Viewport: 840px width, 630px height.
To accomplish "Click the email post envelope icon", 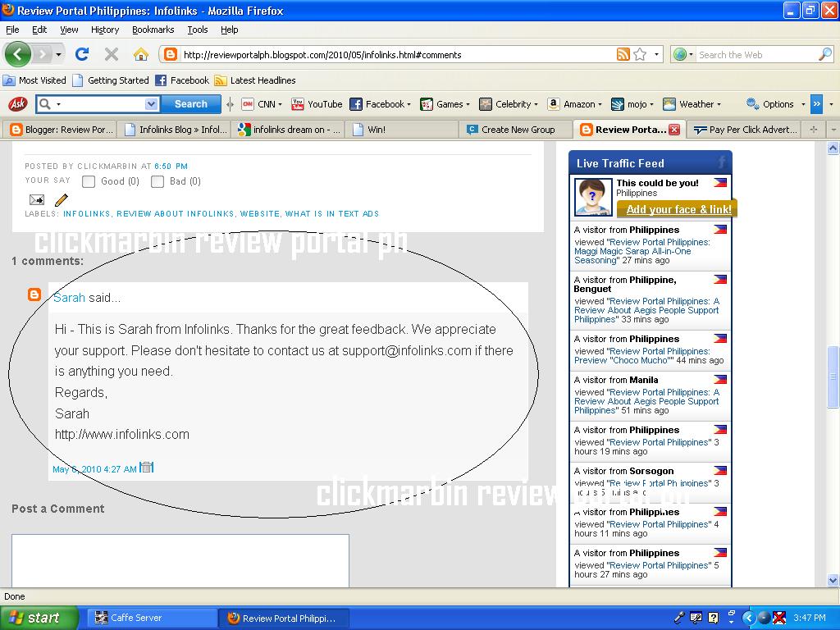I will click(36, 200).
